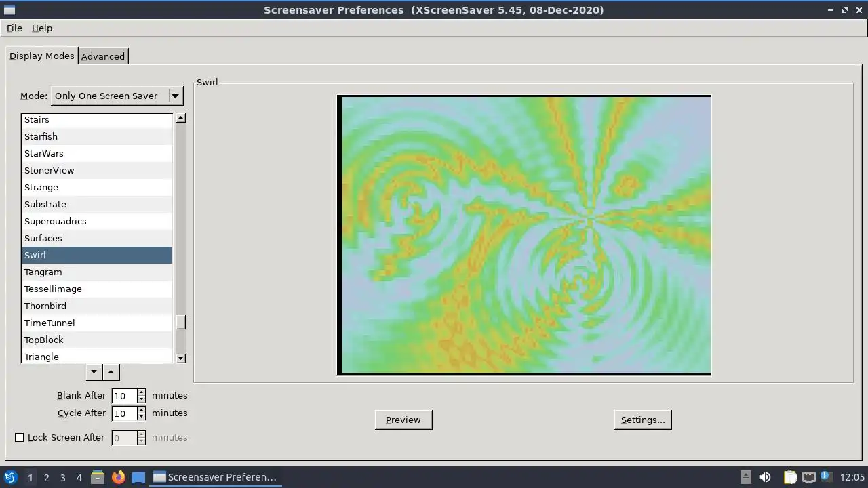Select Strange in the screensaver list

tap(97, 187)
